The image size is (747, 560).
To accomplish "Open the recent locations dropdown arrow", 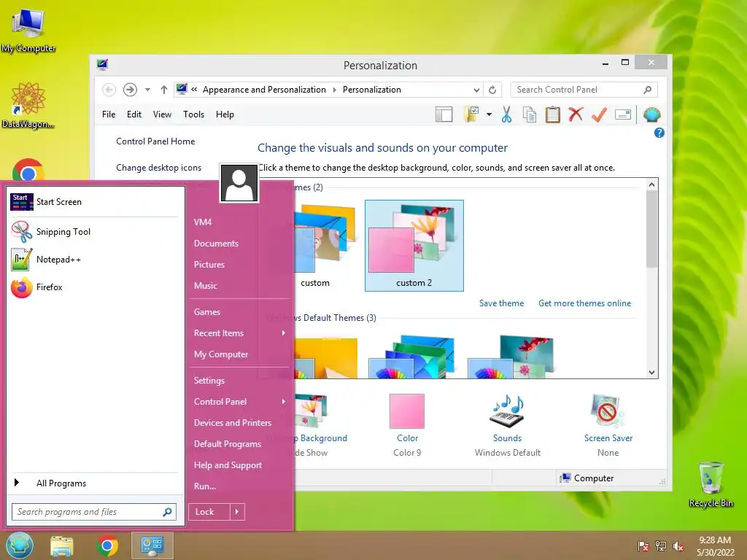I will point(147,90).
